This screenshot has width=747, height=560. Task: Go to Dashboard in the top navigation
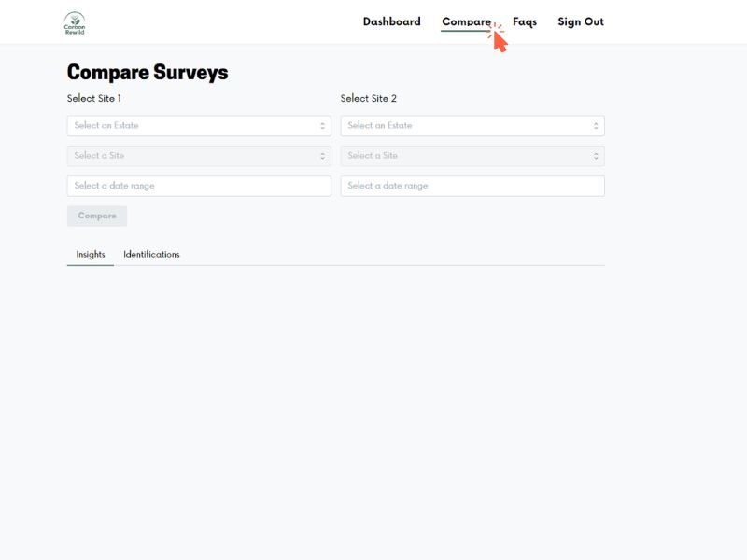[x=391, y=21]
